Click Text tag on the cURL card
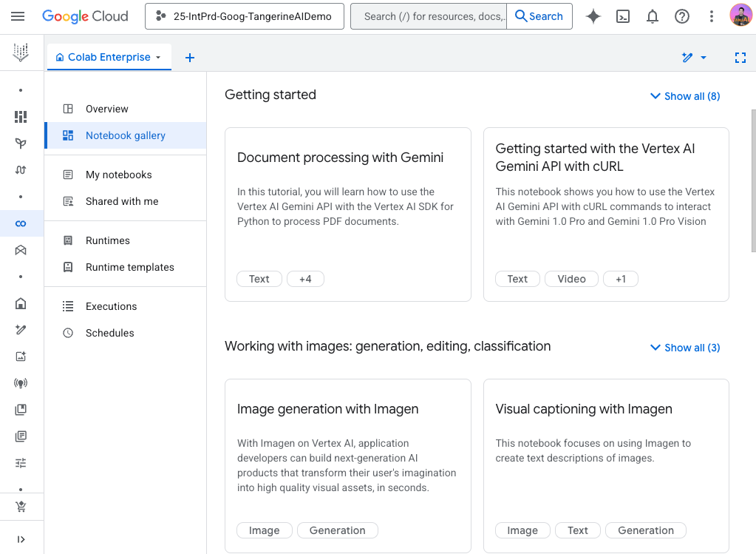The height and width of the screenshot is (554, 756). pyautogui.click(x=517, y=279)
